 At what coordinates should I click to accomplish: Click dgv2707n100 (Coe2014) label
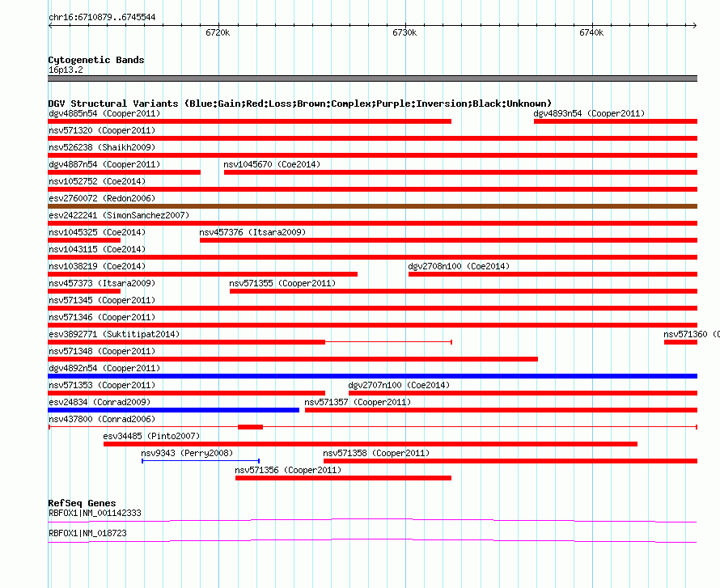click(x=399, y=385)
